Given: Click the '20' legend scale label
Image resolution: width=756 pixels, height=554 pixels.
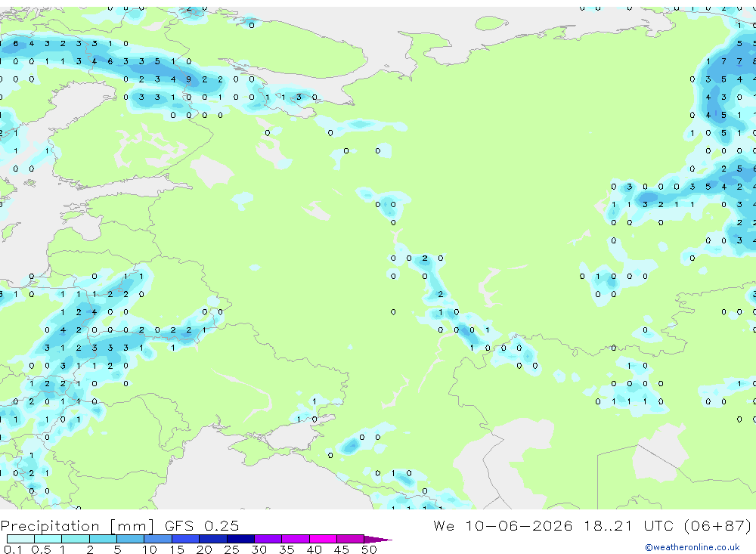Looking at the screenshot, I should [x=204, y=549].
